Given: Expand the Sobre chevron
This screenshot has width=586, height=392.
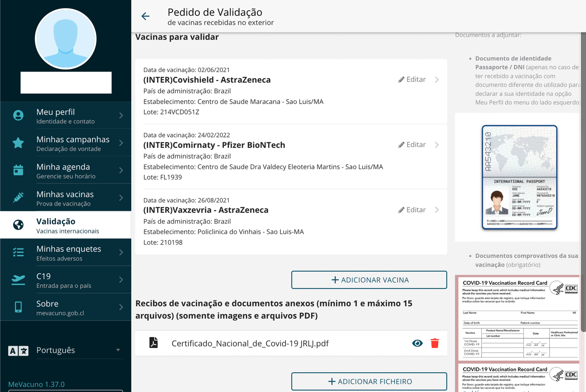Looking at the screenshot, I should point(121,307).
